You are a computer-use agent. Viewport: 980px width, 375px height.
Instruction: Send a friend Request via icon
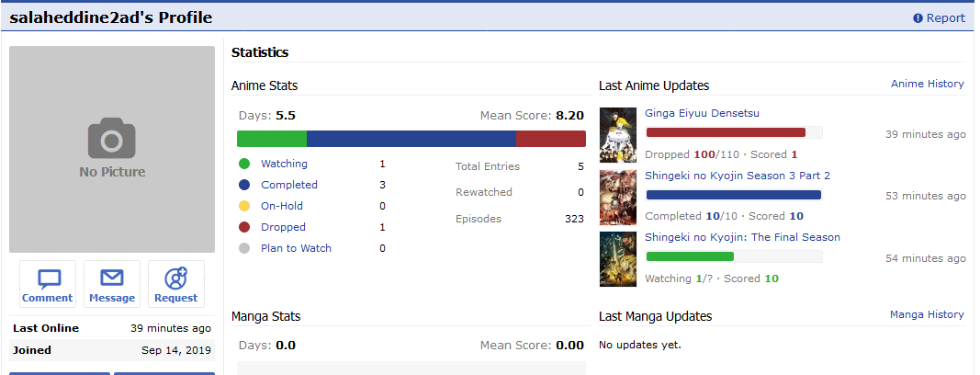pyautogui.click(x=175, y=278)
